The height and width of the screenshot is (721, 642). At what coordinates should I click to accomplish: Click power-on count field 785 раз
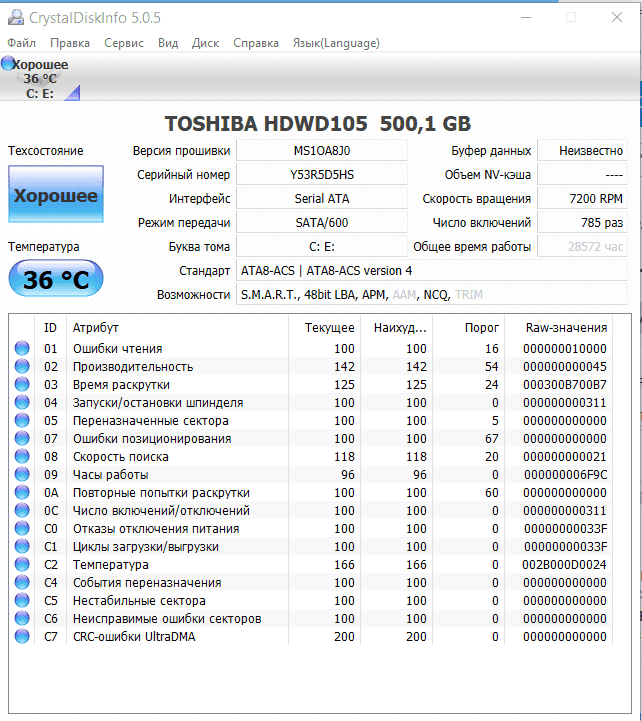click(583, 223)
